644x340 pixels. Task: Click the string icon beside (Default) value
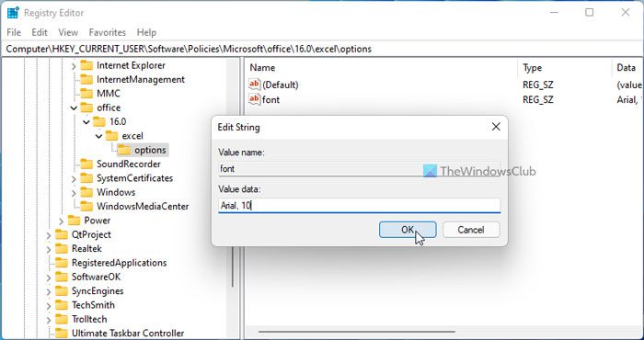coord(255,85)
